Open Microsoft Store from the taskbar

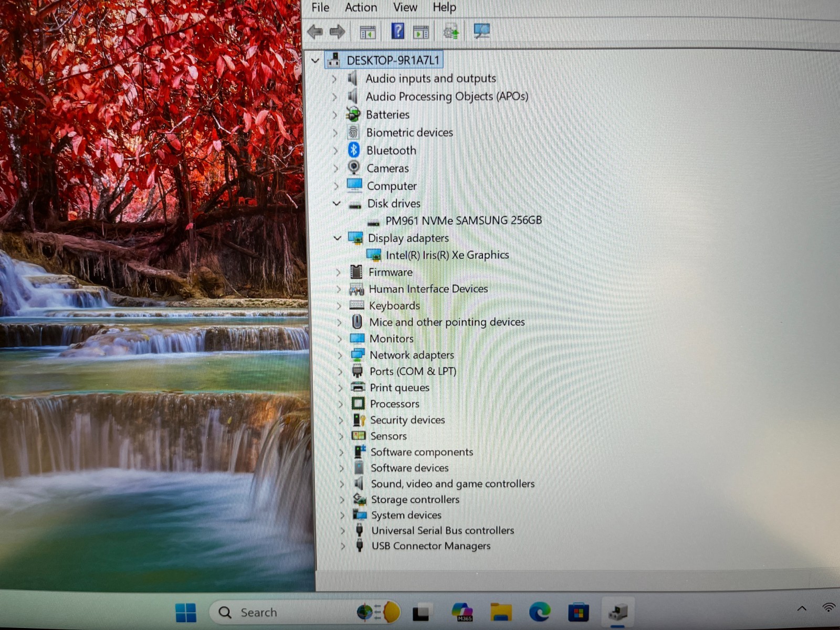(x=578, y=612)
